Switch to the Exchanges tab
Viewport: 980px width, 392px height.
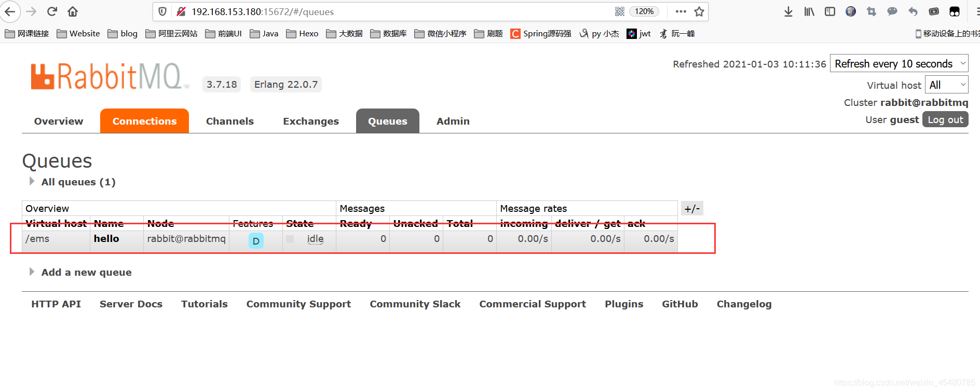pyautogui.click(x=311, y=121)
